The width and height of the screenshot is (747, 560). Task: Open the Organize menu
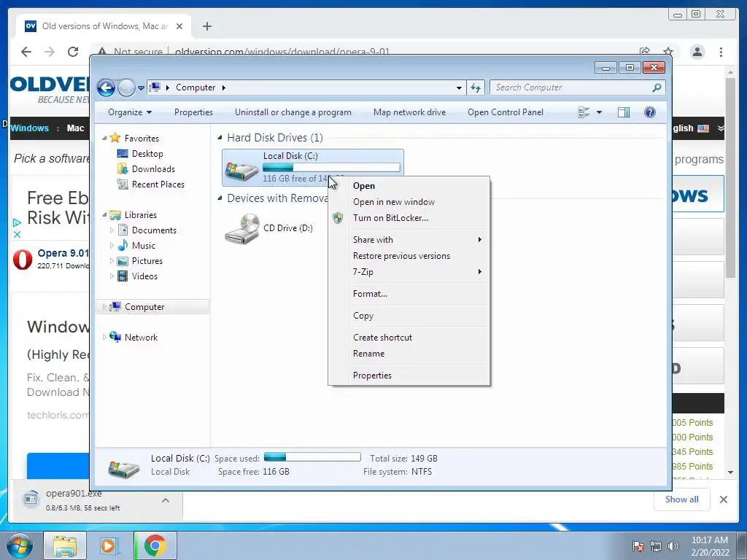point(130,112)
